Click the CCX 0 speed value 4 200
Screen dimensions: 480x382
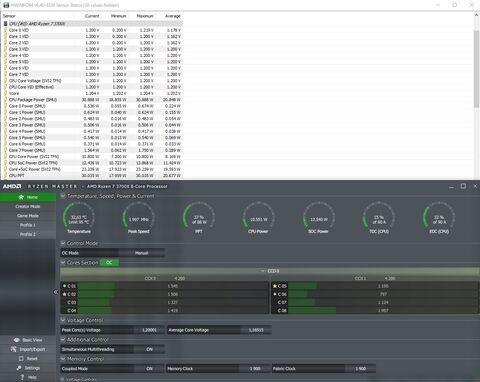180,278
